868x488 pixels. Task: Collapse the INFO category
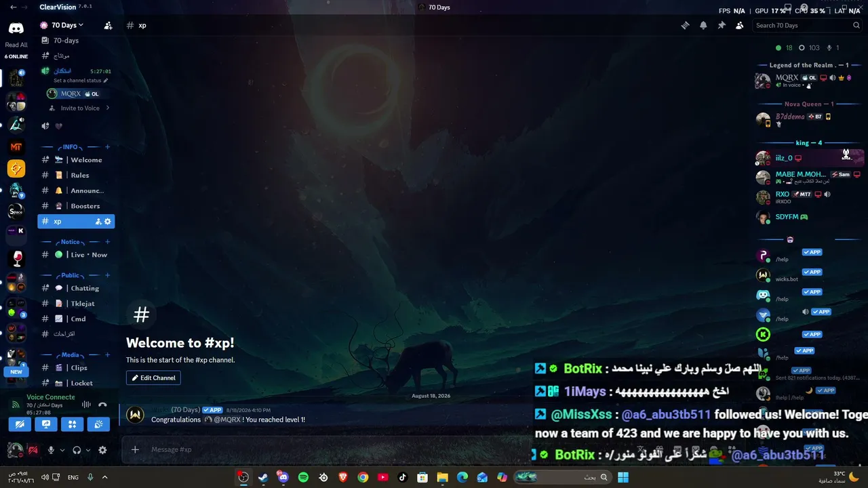point(70,146)
